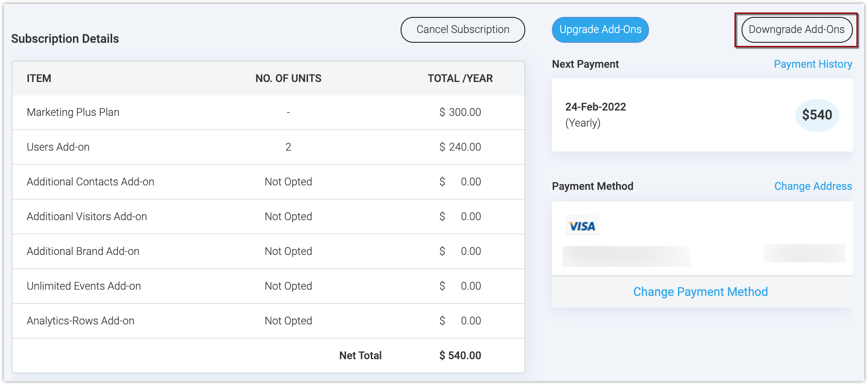Click the Additioanl Visitors Add-on item
This screenshot has height=385, width=868.
click(87, 217)
